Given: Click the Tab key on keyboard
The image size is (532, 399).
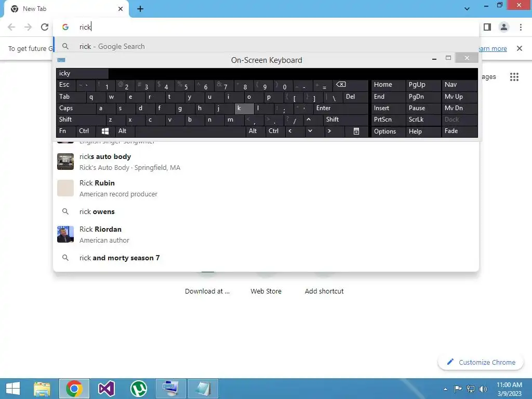Looking at the screenshot, I should click(71, 97).
